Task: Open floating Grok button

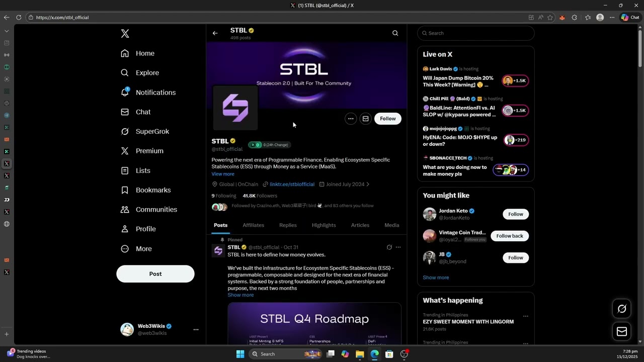Action: tap(622, 309)
